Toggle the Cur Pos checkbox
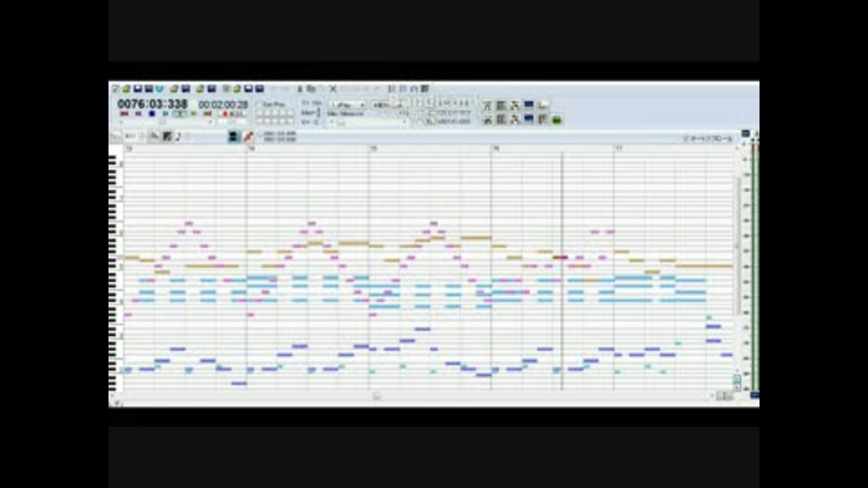 click(x=259, y=105)
